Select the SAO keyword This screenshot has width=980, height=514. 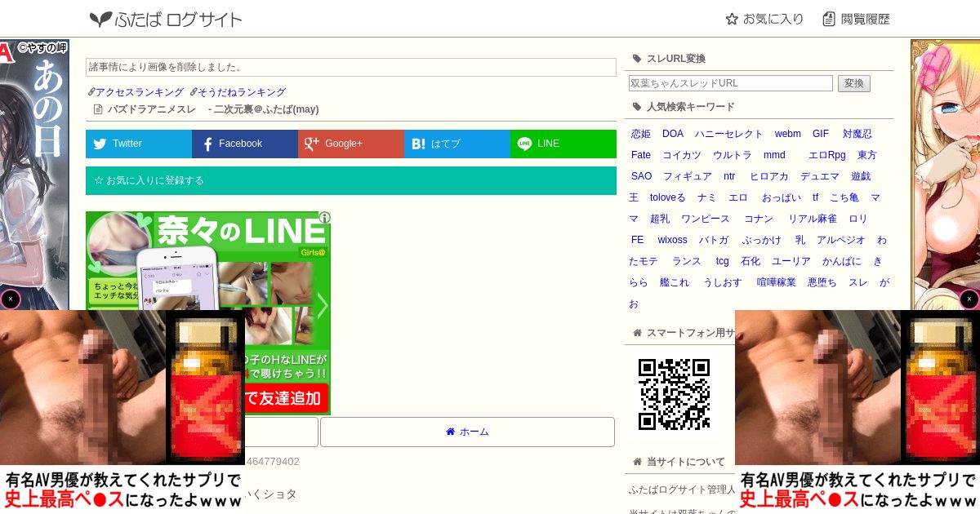(x=642, y=176)
